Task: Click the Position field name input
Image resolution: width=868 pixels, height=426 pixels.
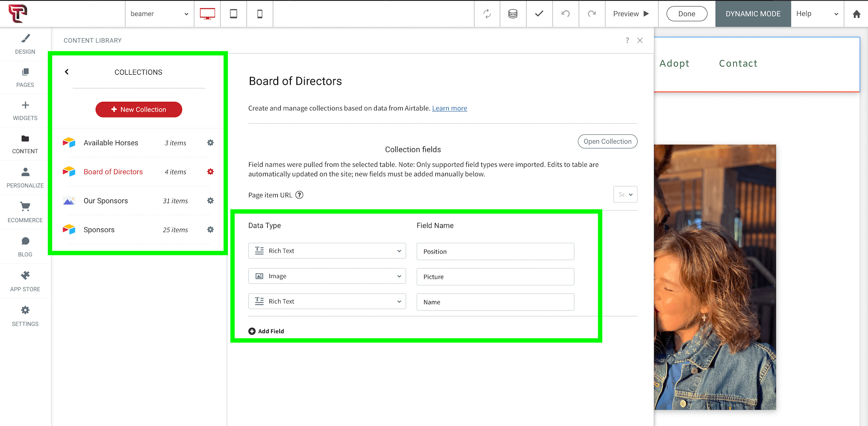Action: tap(496, 251)
